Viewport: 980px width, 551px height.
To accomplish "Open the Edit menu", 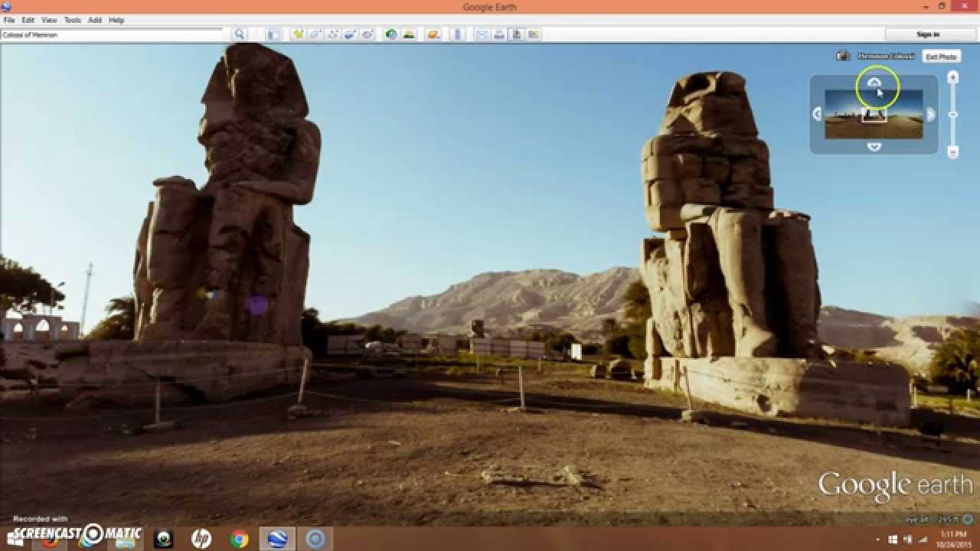I will 28,20.
